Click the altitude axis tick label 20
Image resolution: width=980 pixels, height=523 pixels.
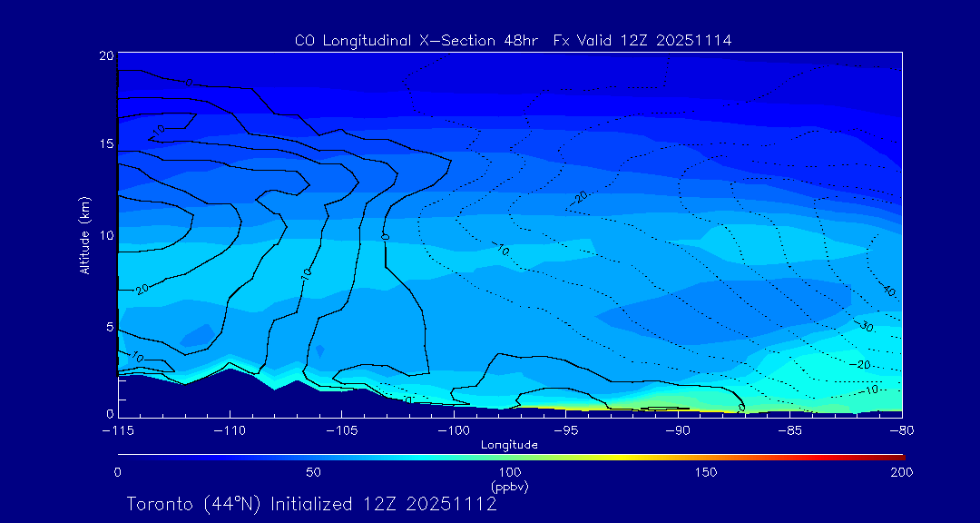coord(106,55)
